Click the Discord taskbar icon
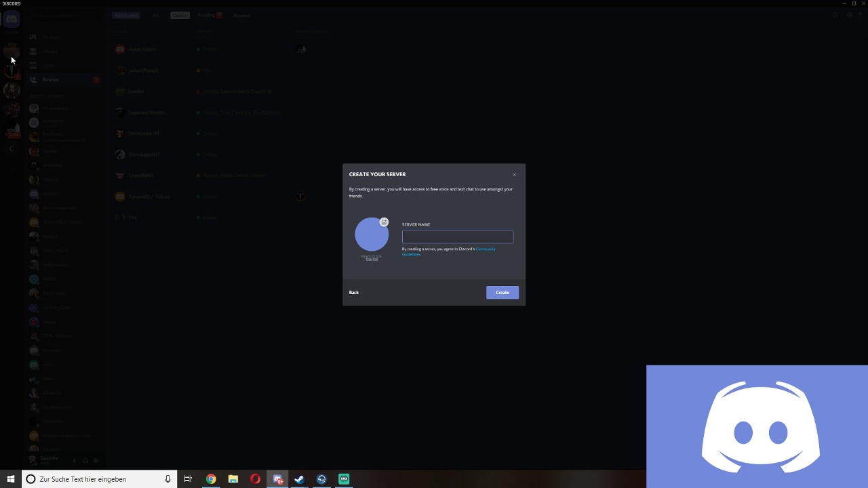The width and height of the screenshot is (868, 488). [x=277, y=479]
